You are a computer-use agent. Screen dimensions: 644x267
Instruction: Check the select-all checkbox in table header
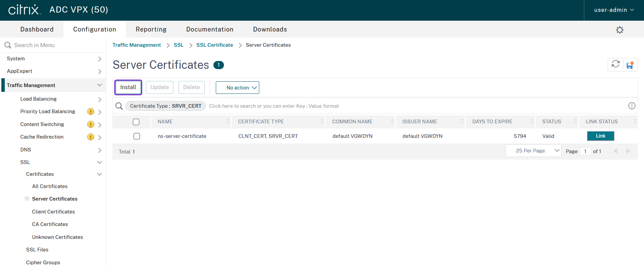click(x=136, y=122)
